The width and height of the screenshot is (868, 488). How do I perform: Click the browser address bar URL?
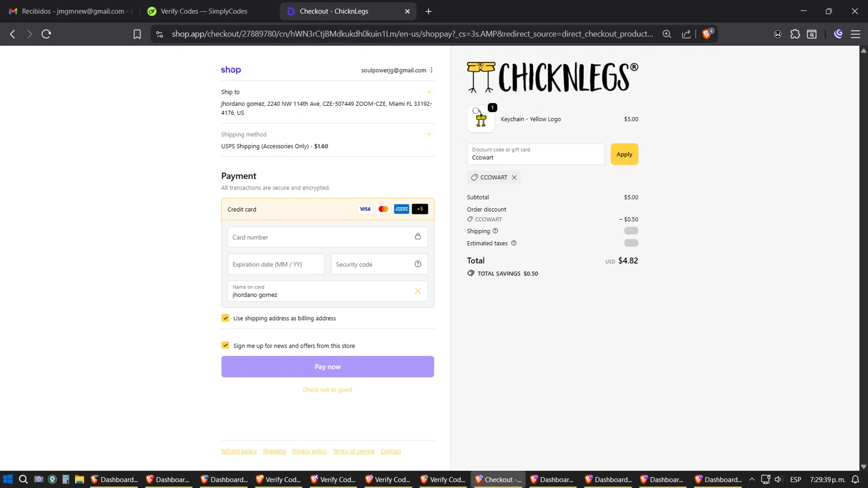click(x=412, y=34)
